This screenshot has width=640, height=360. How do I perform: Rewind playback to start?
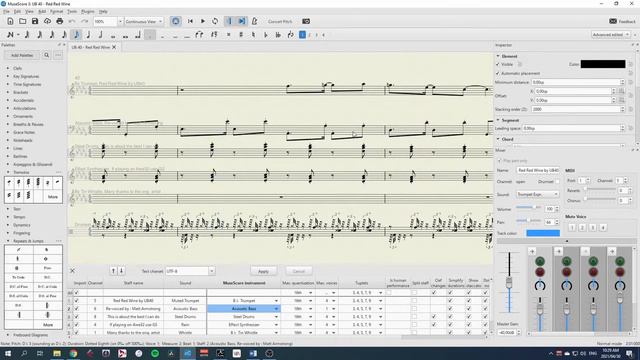(x=190, y=21)
